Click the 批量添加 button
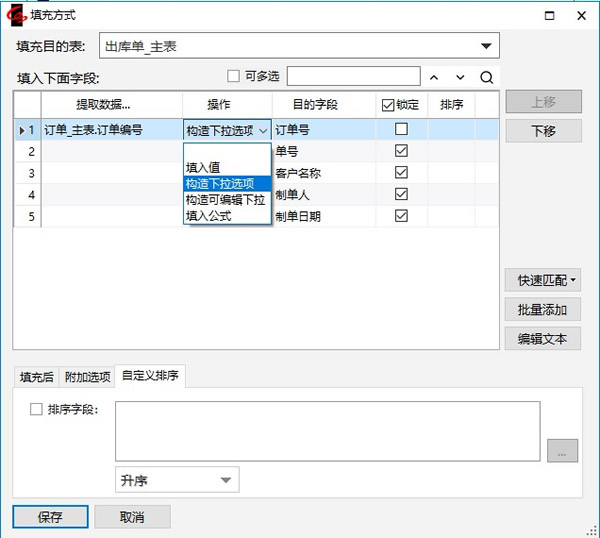The height and width of the screenshot is (538, 600). (542, 310)
